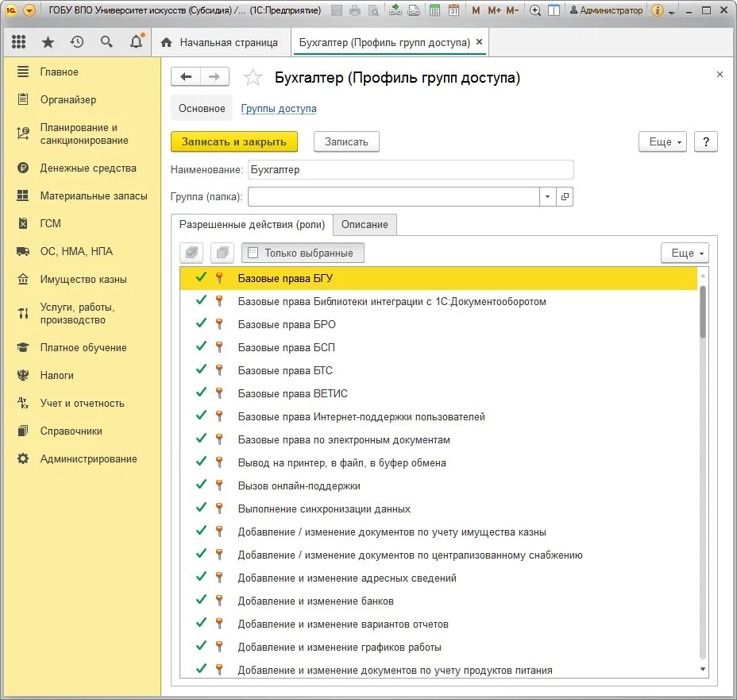Open Денежные средства section
This screenshot has height=700, width=737.
point(88,168)
